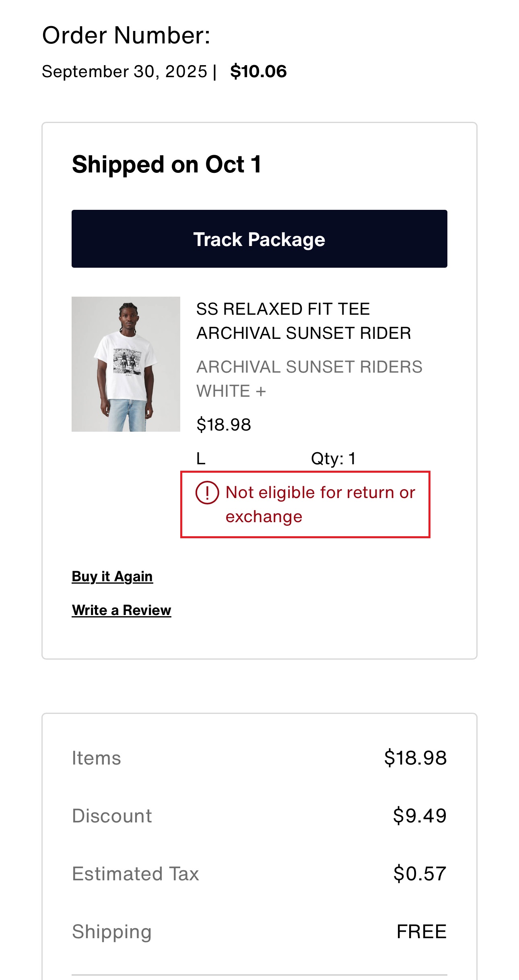
Task: Select the $9.49 discount amount
Action: tap(420, 816)
